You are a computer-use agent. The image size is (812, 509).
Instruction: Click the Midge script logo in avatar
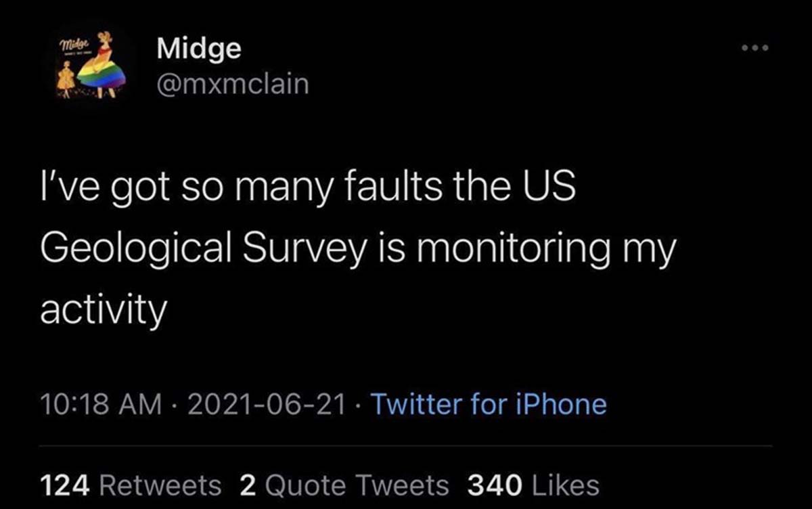click(74, 46)
